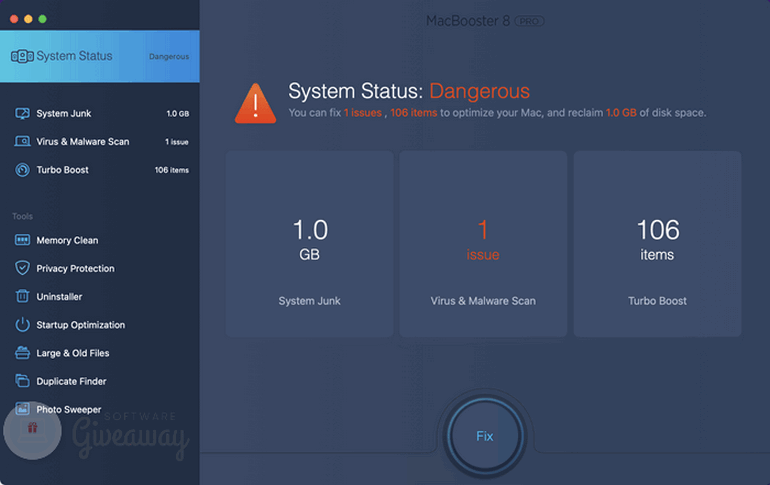Click the Photo Sweeper picture icon
The height and width of the screenshot is (485, 770).
(x=22, y=408)
